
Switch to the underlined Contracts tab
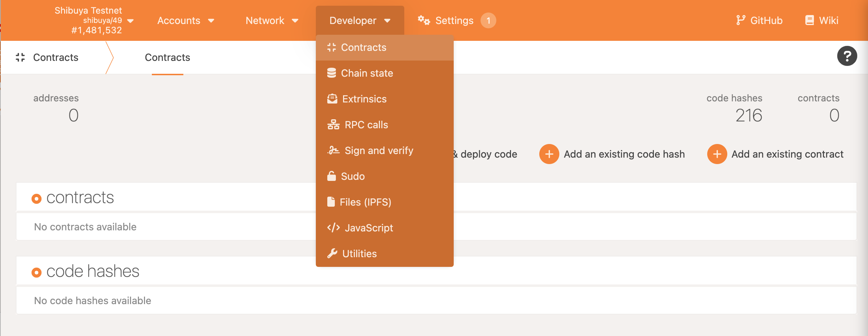point(167,58)
